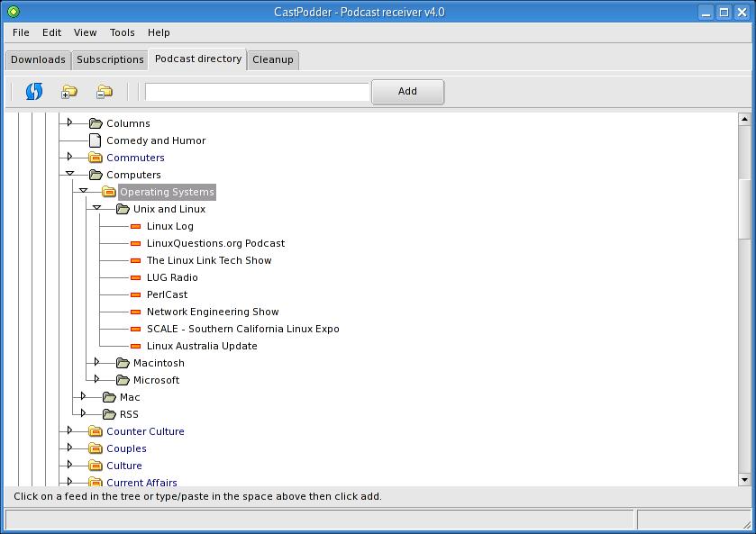Click the Operating Systems folder icon
The width and height of the screenshot is (756, 534).
pyautogui.click(x=109, y=192)
